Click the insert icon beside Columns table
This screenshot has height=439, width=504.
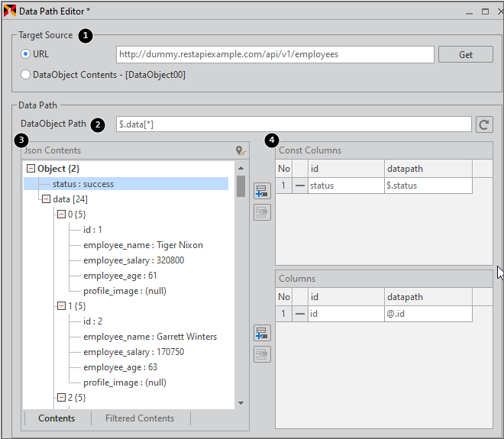point(262,353)
